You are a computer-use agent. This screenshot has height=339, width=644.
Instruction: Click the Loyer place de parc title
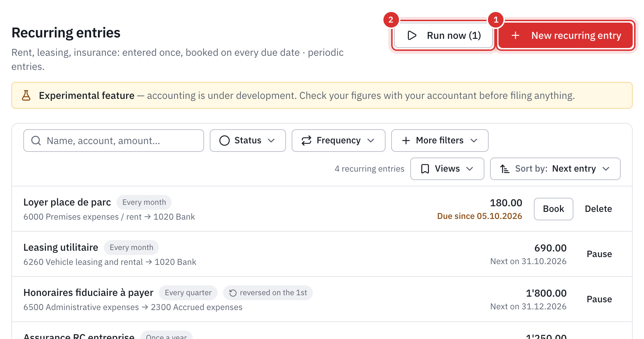(x=67, y=202)
